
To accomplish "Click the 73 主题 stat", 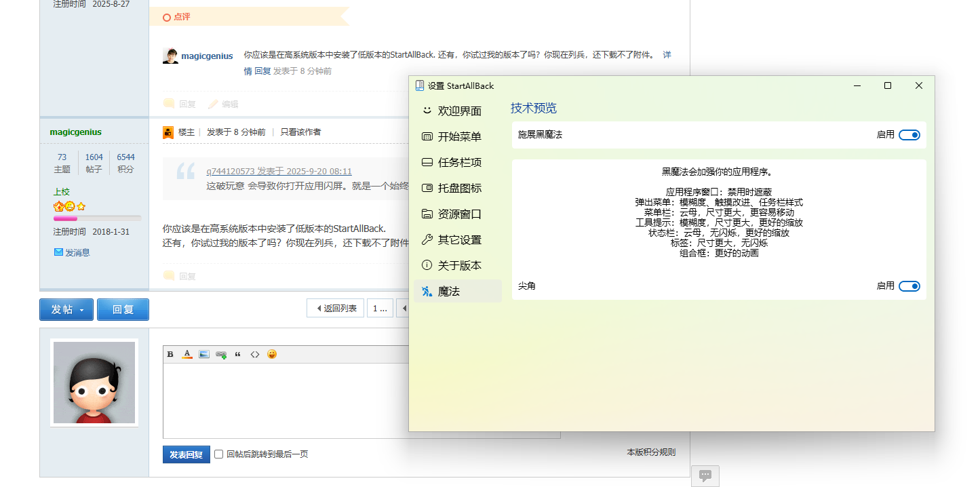I will coord(62,163).
